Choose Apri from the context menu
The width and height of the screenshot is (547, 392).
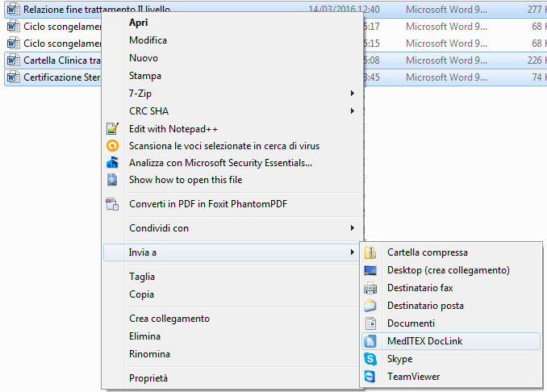[139, 23]
